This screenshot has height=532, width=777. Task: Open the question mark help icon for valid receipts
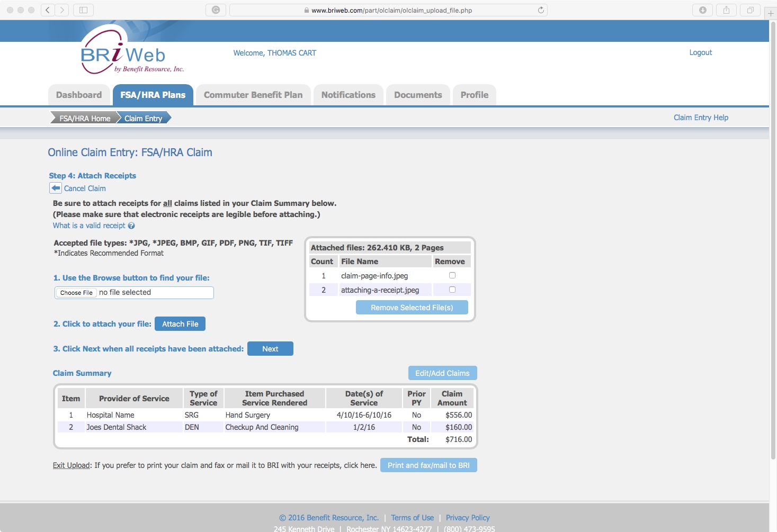coord(131,226)
